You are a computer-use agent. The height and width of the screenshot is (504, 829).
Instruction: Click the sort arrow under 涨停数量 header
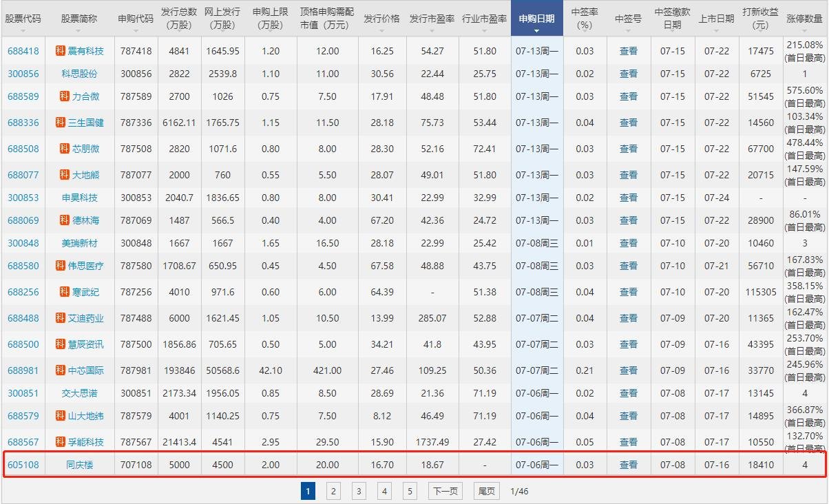point(804,32)
